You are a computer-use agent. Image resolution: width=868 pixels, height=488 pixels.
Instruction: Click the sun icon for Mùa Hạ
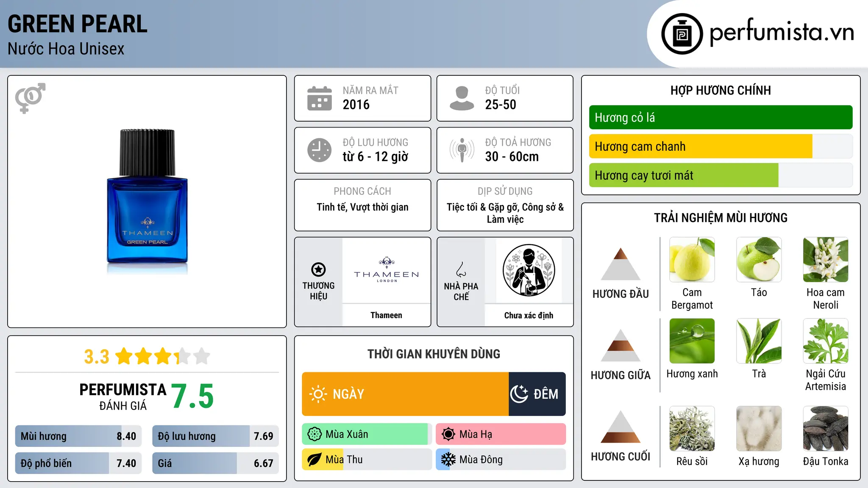click(448, 434)
